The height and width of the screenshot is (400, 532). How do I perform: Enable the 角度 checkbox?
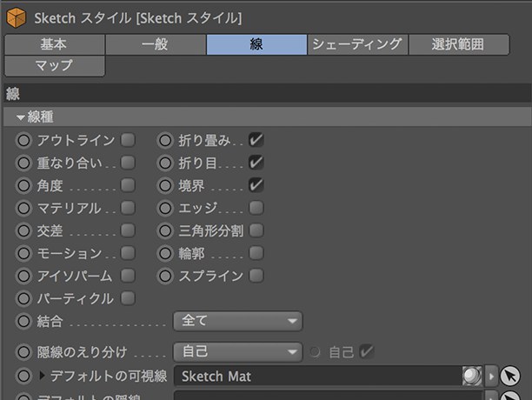tap(128, 185)
